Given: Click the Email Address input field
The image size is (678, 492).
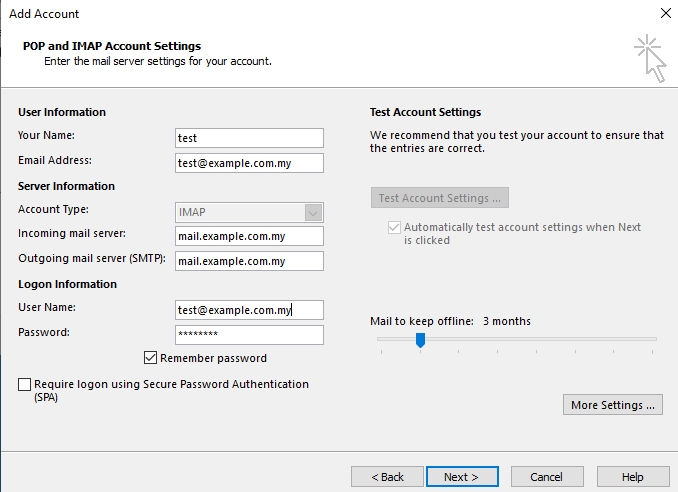Looking at the screenshot, I should pos(249,163).
